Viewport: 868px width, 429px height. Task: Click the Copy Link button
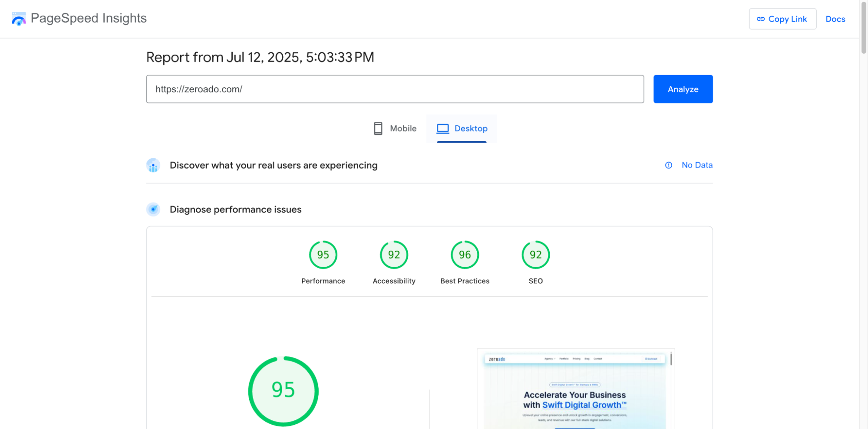pyautogui.click(x=782, y=19)
